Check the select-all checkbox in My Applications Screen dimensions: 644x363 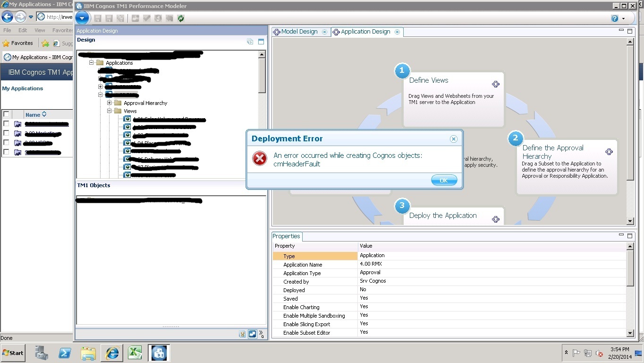[x=6, y=114]
